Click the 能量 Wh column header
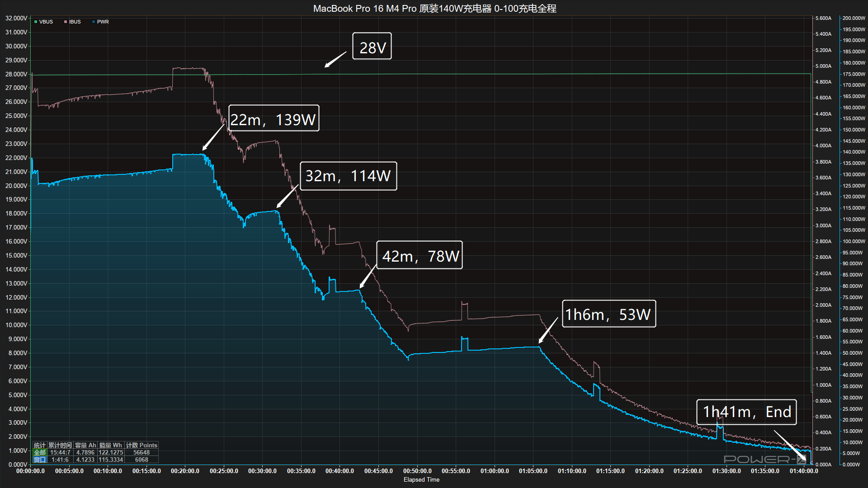This screenshot has width=868, height=488. click(111, 445)
